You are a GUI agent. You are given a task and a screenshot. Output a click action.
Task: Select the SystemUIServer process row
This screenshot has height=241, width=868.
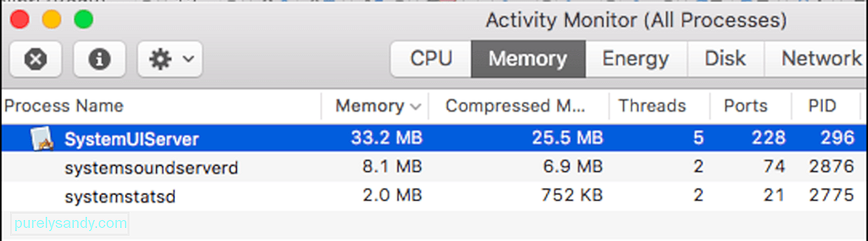434,138
